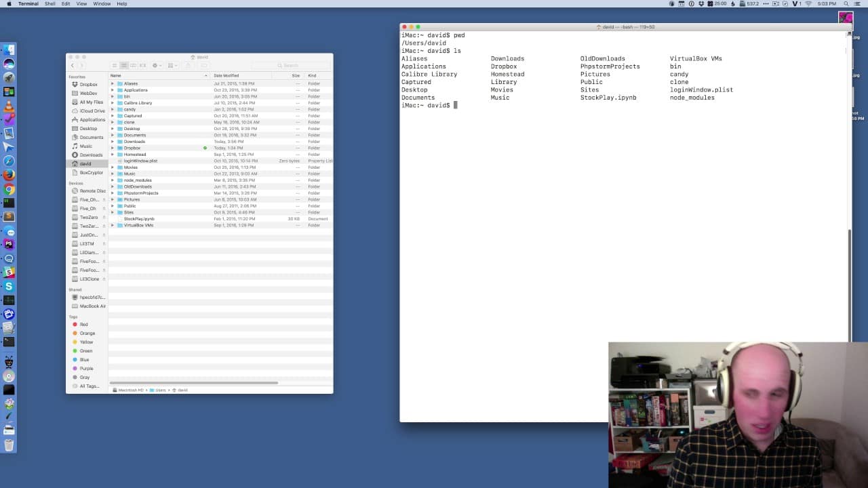The image size is (868, 488).
Task: Click Users in the Finder path bar
Action: pyautogui.click(x=159, y=390)
